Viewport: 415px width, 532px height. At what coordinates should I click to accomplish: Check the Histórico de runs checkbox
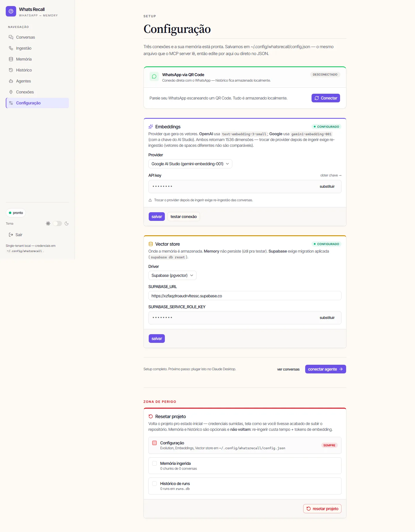[x=154, y=484]
